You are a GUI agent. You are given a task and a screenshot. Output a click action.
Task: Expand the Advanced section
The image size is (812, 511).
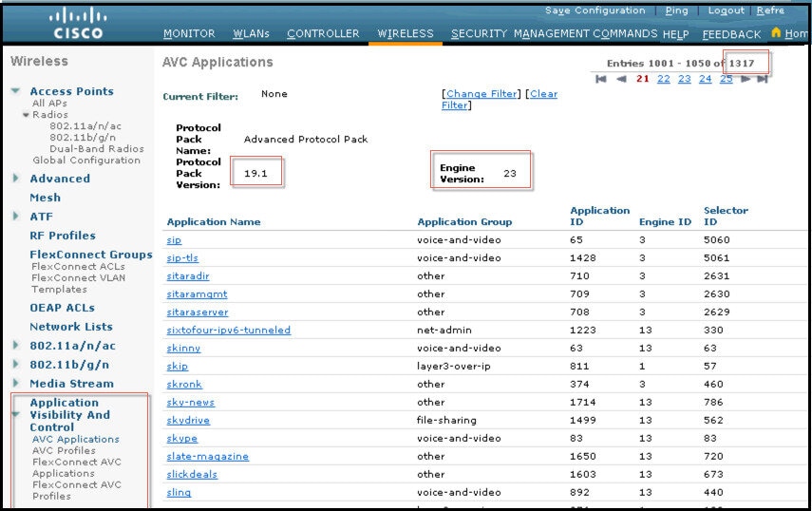coord(15,179)
